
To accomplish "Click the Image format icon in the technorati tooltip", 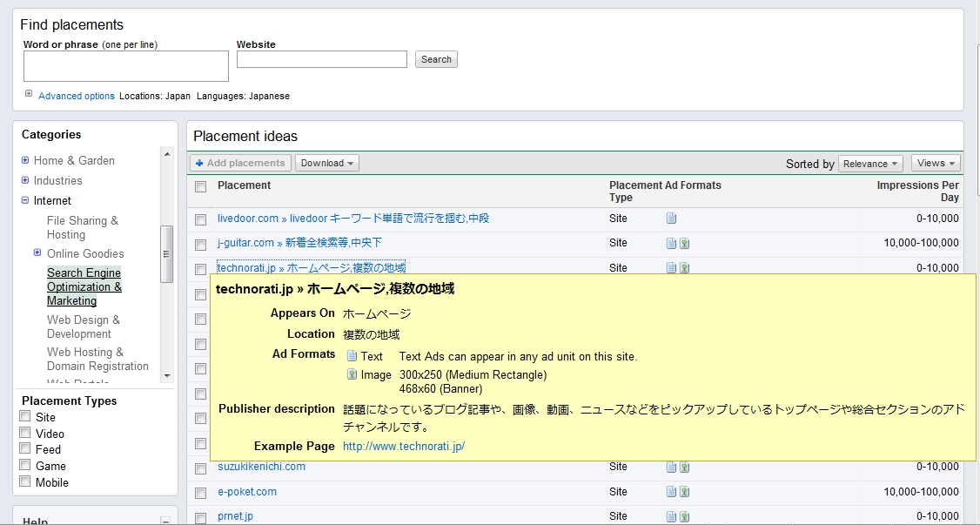I will (x=352, y=374).
